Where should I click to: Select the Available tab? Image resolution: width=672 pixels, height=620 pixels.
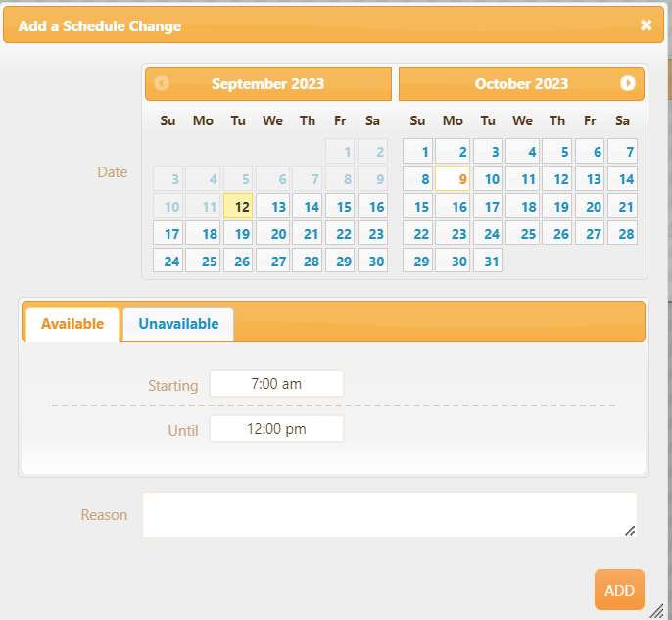pos(72,324)
